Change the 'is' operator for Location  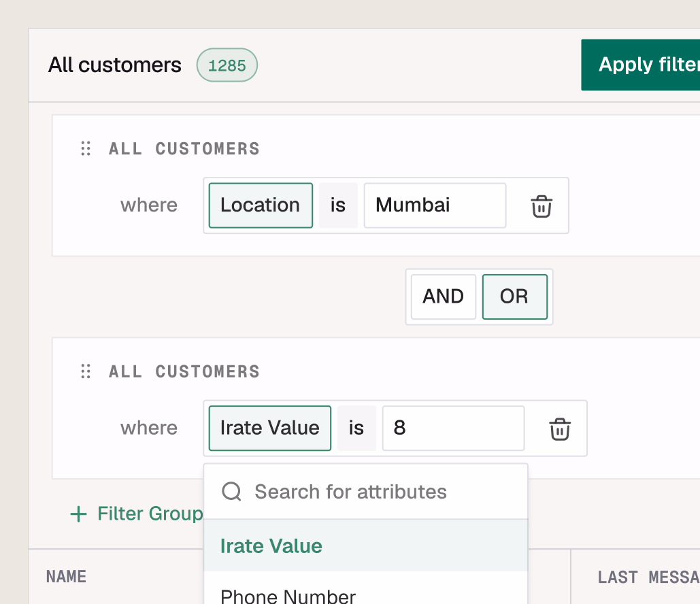pos(338,205)
